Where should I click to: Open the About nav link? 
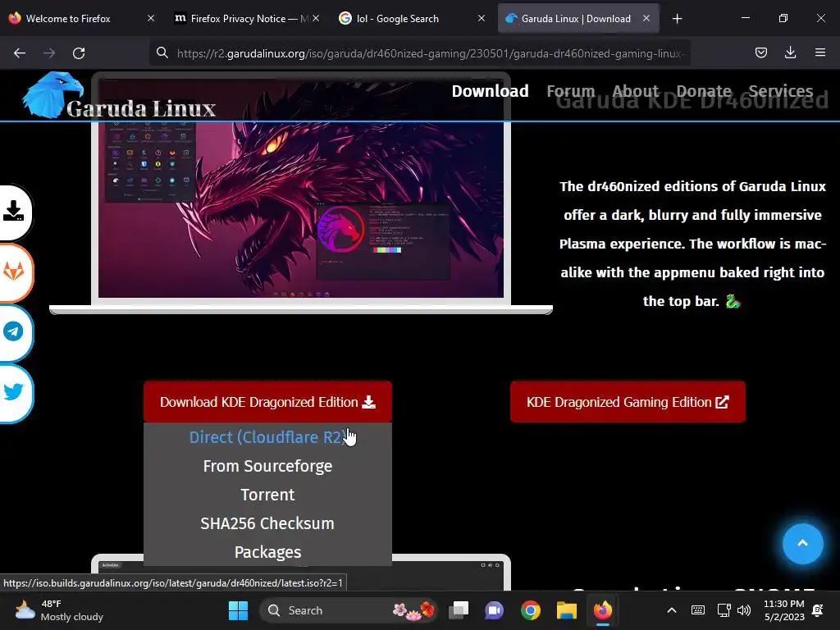(x=636, y=91)
